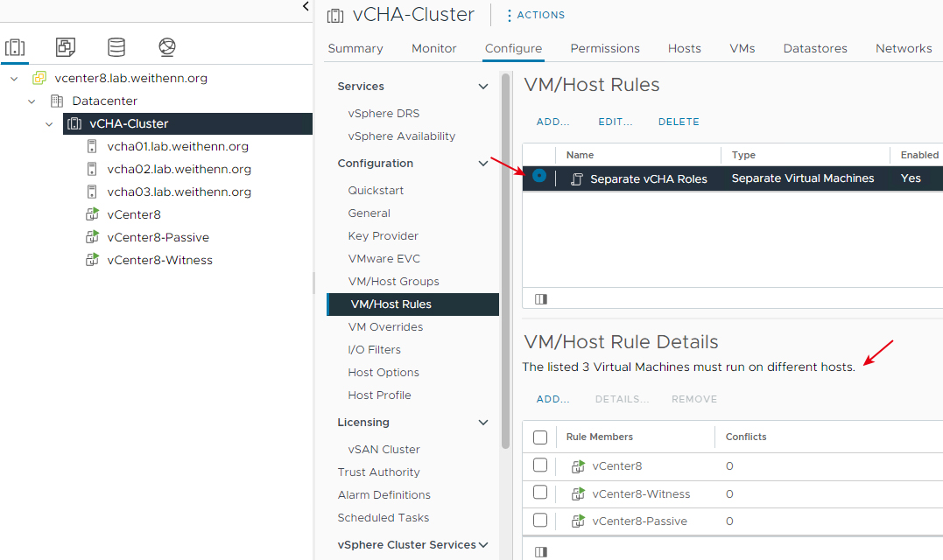Open Host Profile configuration
This screenshot has width=943, height=560.
point(379,395)
